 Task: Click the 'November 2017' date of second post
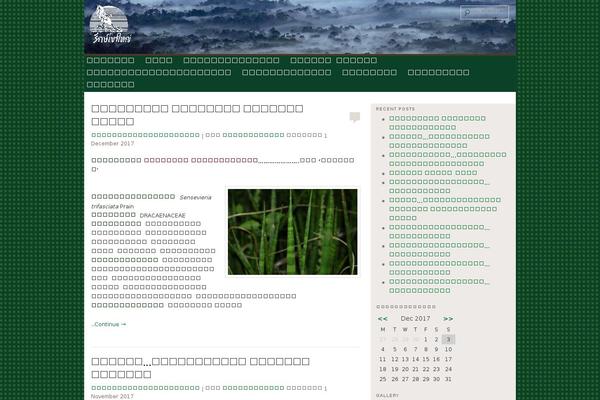[x=112, y=397]
